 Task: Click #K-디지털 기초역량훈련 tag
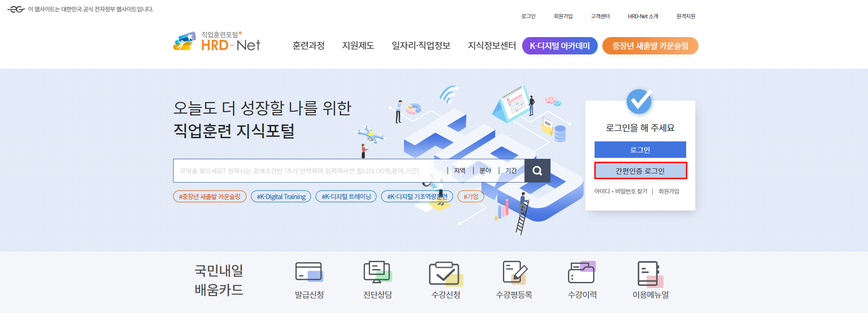[x=417, y=196]
